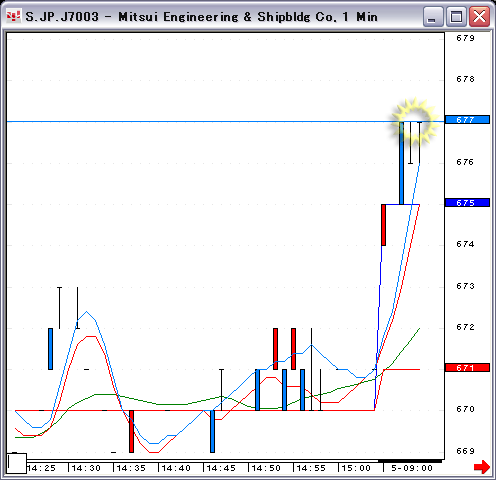Screen dimensions: 496x480
Task: Click the chart application icon in title bar
Action: (x=14, y=16)
